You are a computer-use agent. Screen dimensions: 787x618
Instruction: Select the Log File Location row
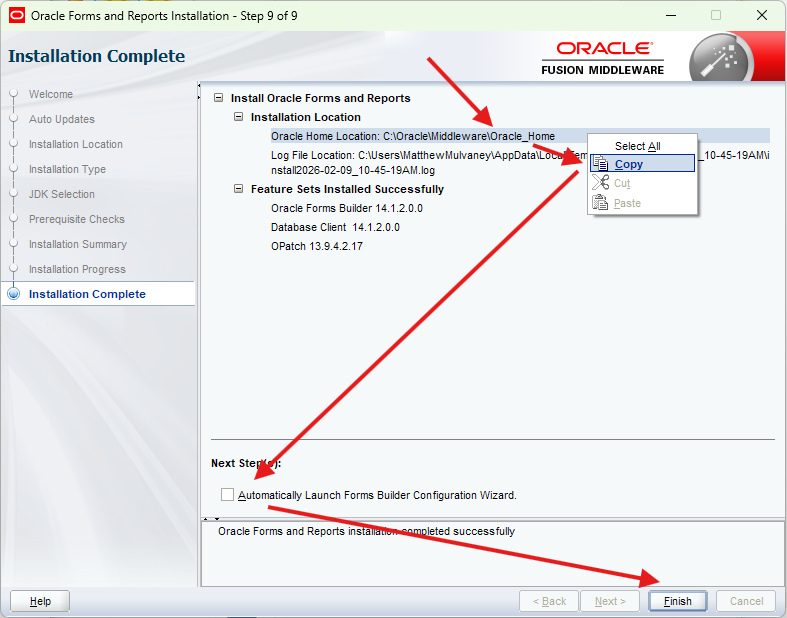[x=520, y=163]
